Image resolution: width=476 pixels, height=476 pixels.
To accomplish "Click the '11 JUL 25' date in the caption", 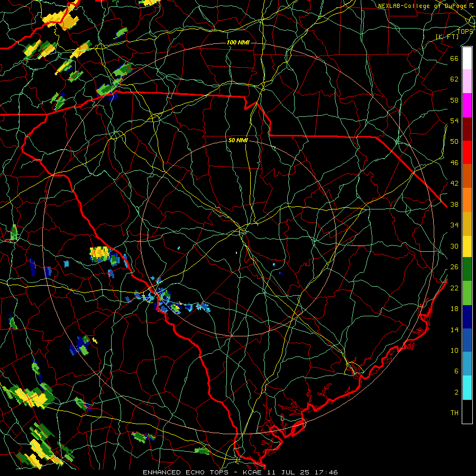I will [288, 472].
